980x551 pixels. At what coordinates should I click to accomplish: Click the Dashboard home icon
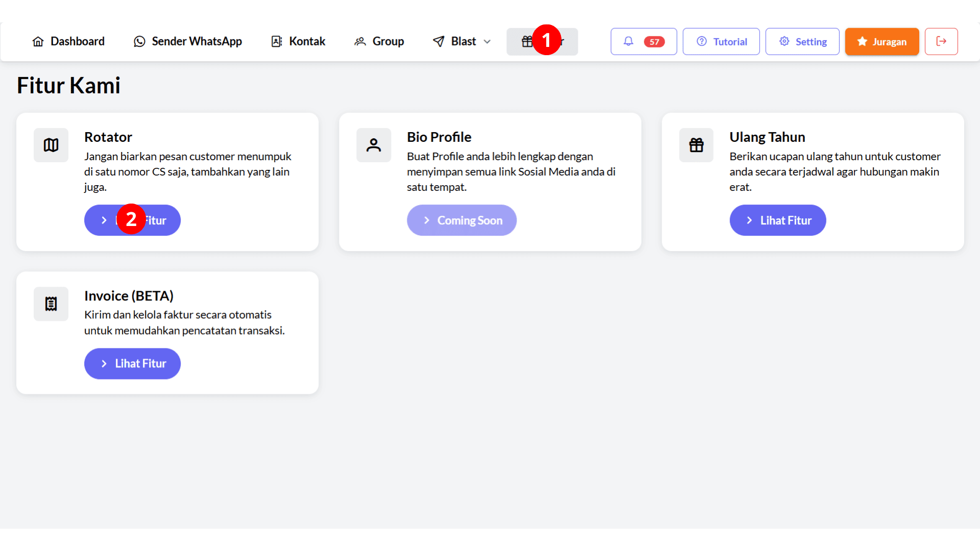(x=38, y=41)
